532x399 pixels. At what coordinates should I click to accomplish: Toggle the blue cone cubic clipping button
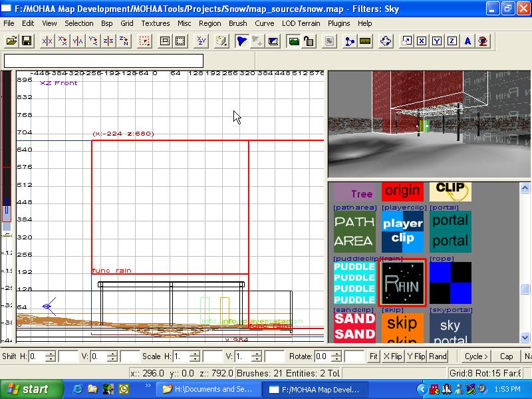(242, 41)
